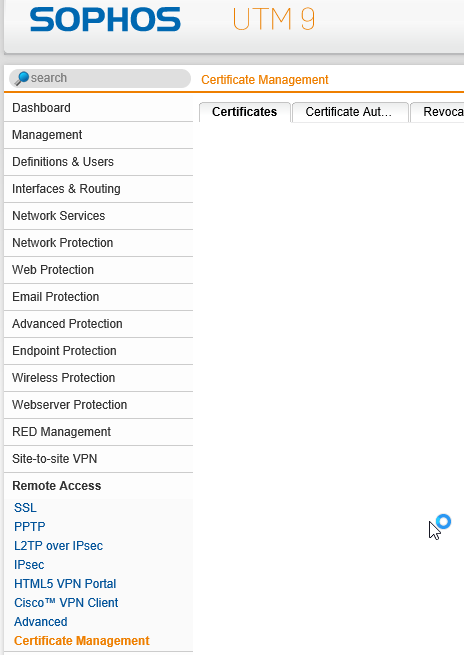Image resolution: width=464 pixels, height=655 pixels.
Task: Select Certificate Management submenu link
Action: point(82,641)
